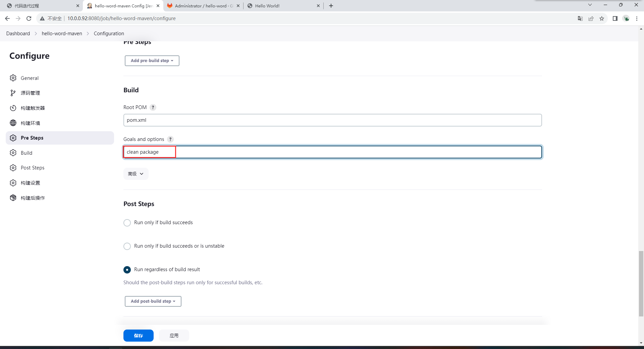Select Run regardless of build result
The height and width of the screenshot is (349, 644).
[127, 270]
